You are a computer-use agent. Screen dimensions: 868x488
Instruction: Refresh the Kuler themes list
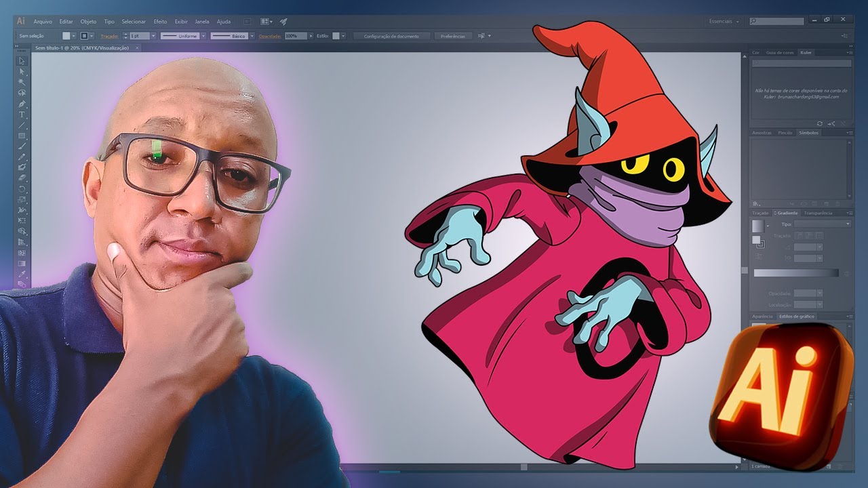820,123
